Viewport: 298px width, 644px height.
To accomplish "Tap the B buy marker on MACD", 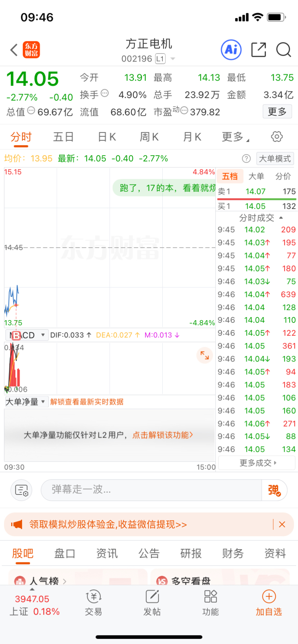I will pos(16,336).
